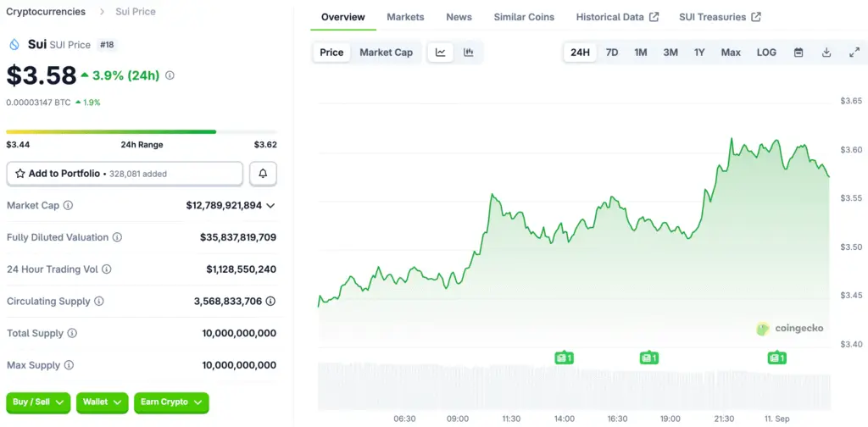Open the Earn Crypto dropdown
Viewport: 868px width, 427px height.
pos(171,402)
